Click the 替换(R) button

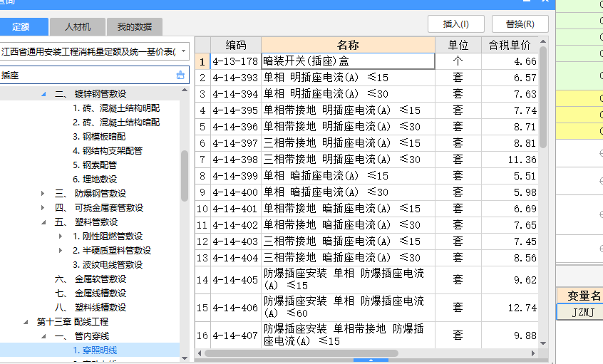pyautogui.click(x=520, y=24)
